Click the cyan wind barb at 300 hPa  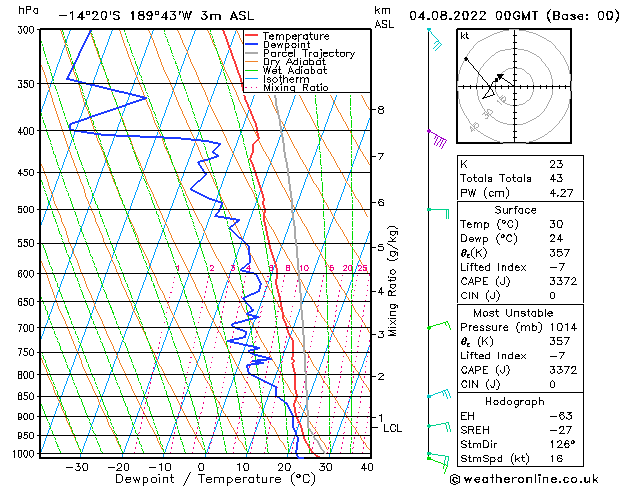tap(435, 39)
